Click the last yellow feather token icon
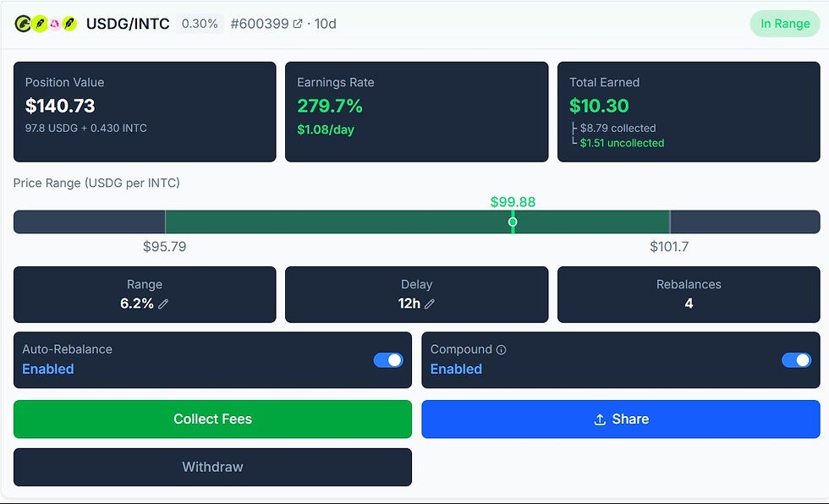829x504 pixels. [69, 24]
